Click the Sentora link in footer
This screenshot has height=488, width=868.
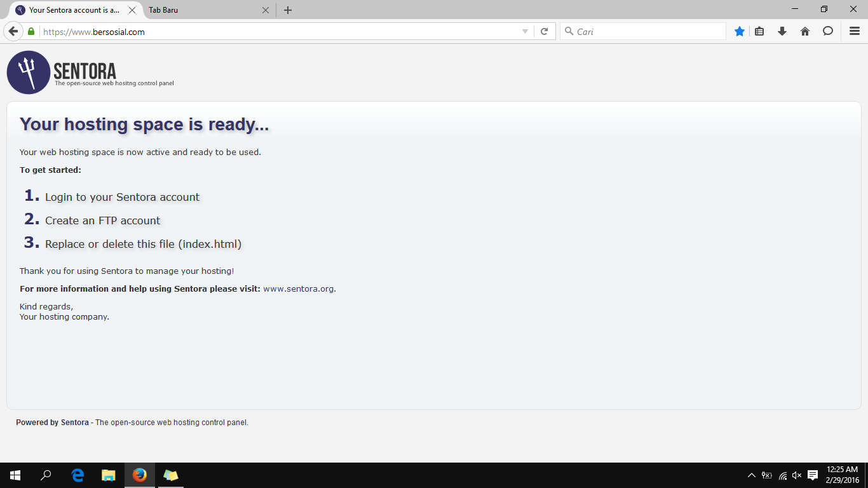75,422
